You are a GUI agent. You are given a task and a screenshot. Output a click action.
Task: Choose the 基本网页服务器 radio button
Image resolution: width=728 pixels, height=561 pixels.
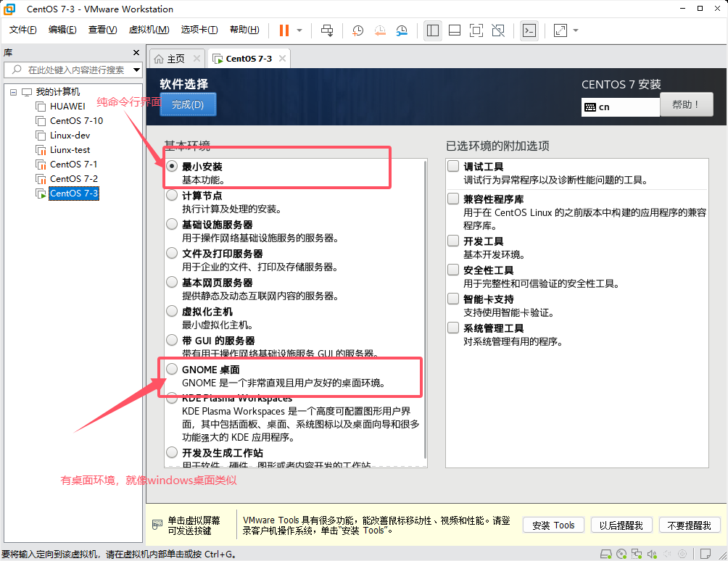coord(172,282)
